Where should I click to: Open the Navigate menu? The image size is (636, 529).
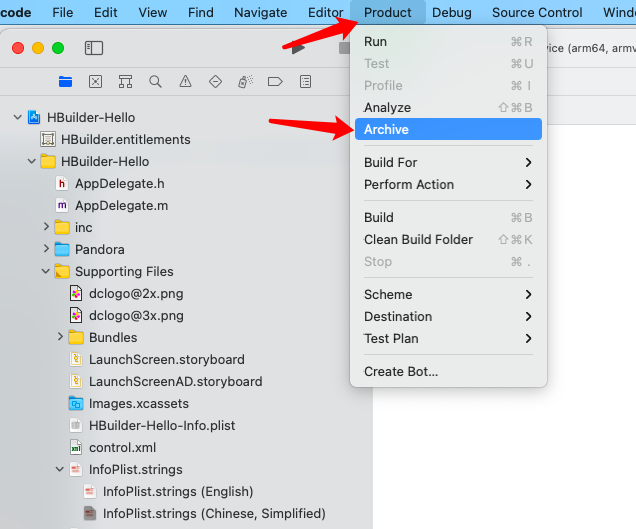(x=260, y=13)
